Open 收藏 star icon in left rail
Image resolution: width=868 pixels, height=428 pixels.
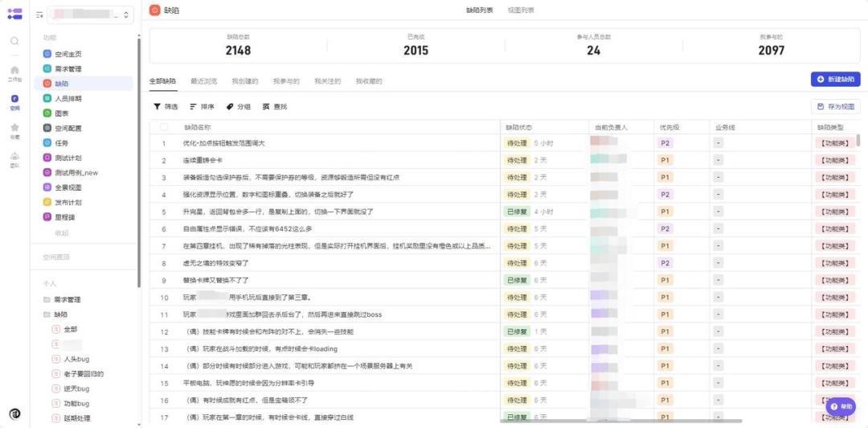coord(14,130)
